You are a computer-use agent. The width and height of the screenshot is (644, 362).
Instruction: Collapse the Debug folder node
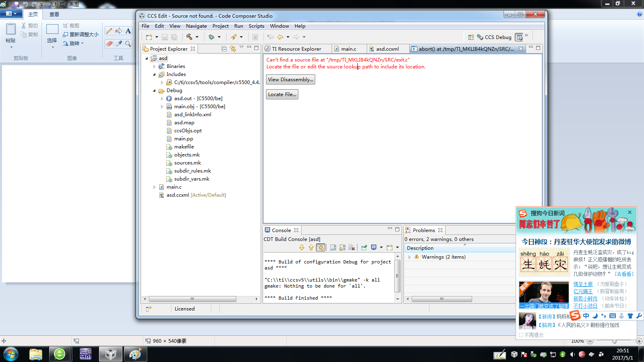154,90
